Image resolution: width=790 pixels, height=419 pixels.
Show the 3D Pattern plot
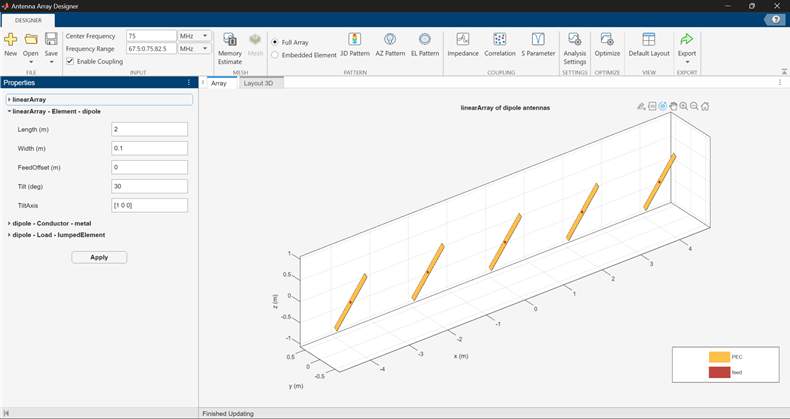(x=355, y=45)
